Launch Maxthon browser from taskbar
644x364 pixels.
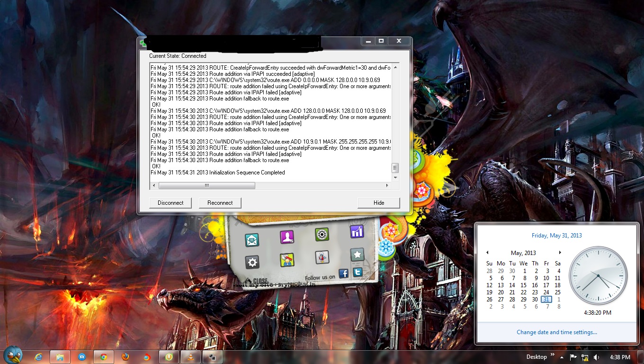82,357
